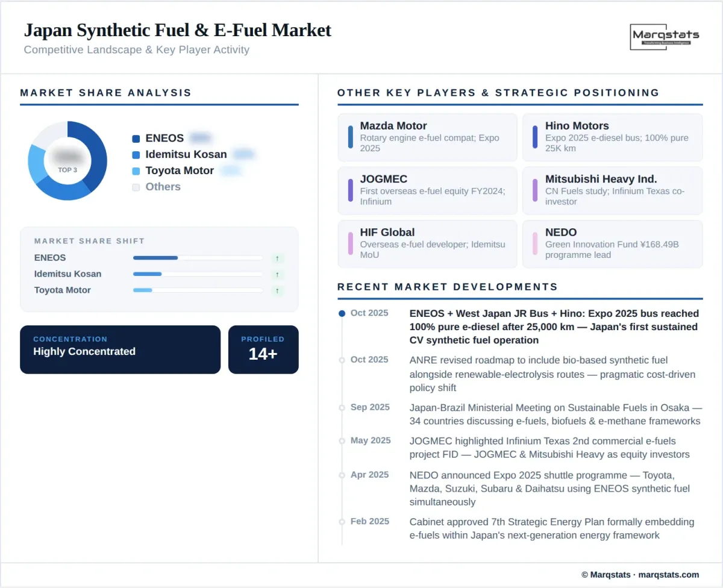Click the up arrow icon beside ENEOS
Viewport: 723px width, 588px height.
pyautogui.click(x=277, y=258)
